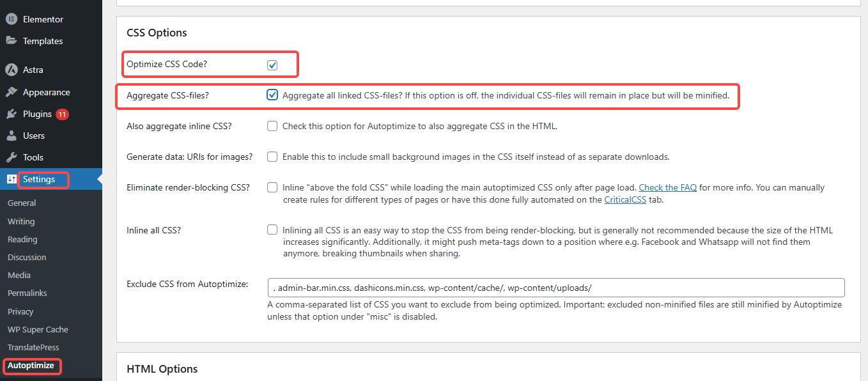Click the Users person icon

[11, 136]
